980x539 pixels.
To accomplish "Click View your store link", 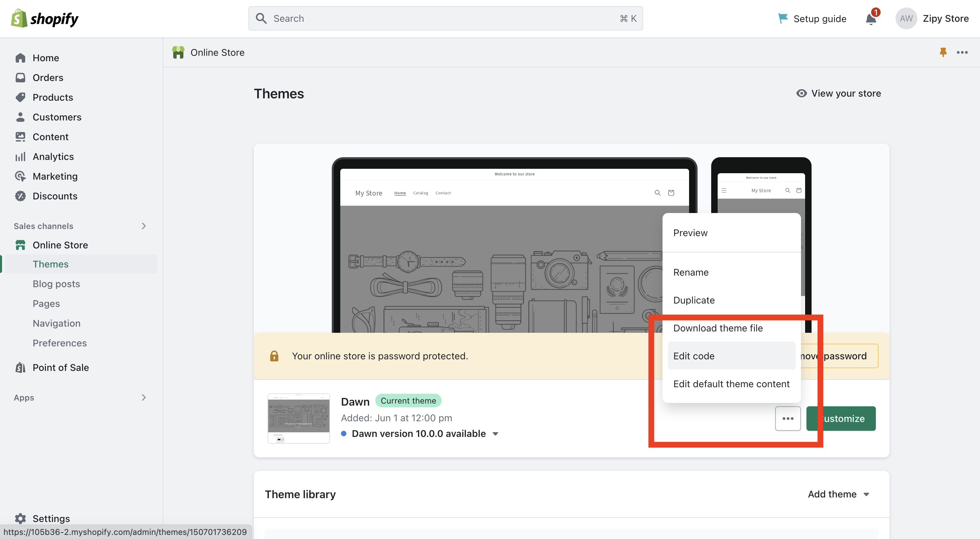I will [x=838, y=93].
